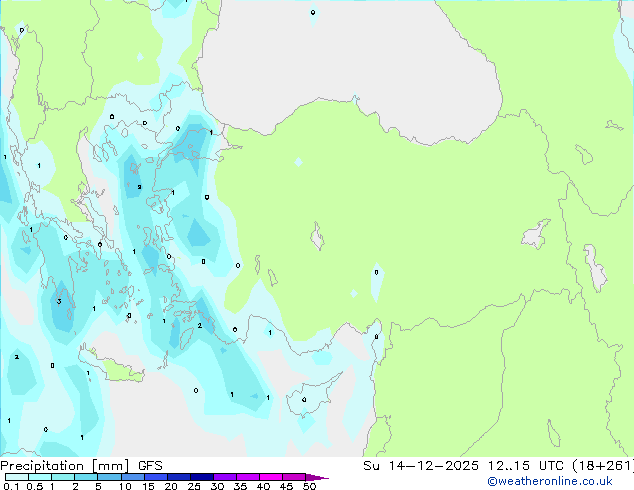Click legend label "50"
The height and width of the screenshot is (490, 634).
point(309,486)
